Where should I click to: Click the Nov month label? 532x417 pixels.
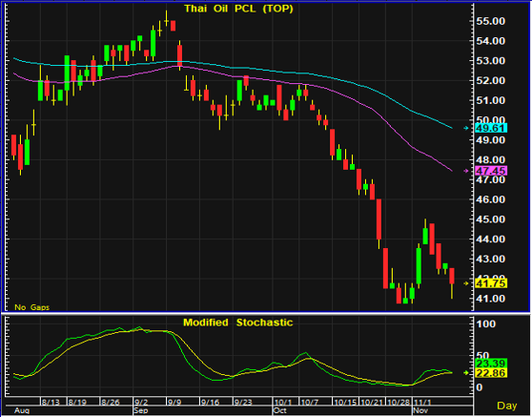(420, 411)
